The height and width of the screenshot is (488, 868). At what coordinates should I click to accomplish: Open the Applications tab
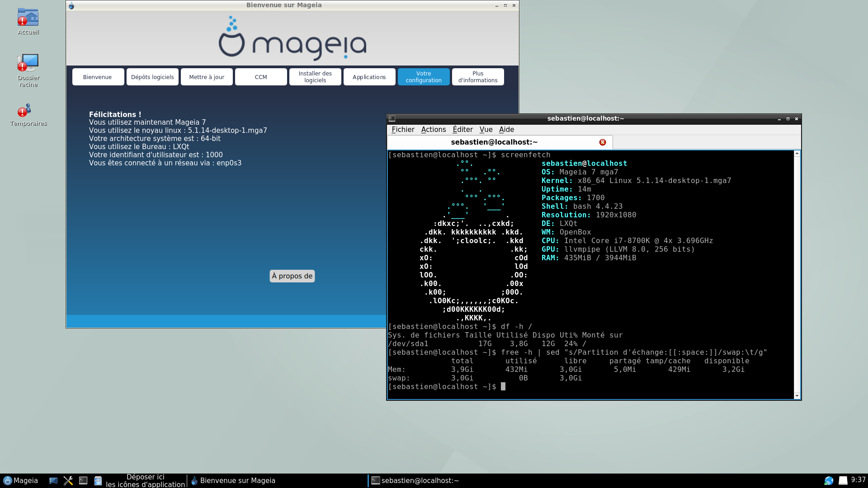(369, 77)
